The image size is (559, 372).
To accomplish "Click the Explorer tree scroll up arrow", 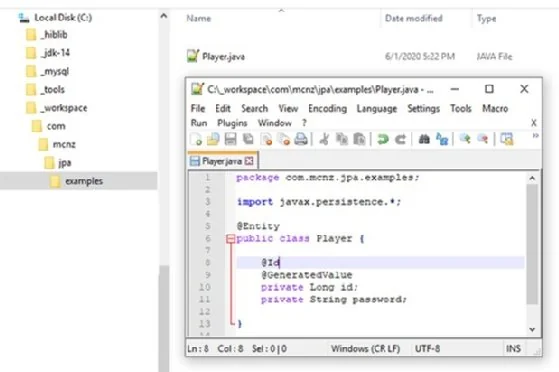I will click(x=164, y=16).
